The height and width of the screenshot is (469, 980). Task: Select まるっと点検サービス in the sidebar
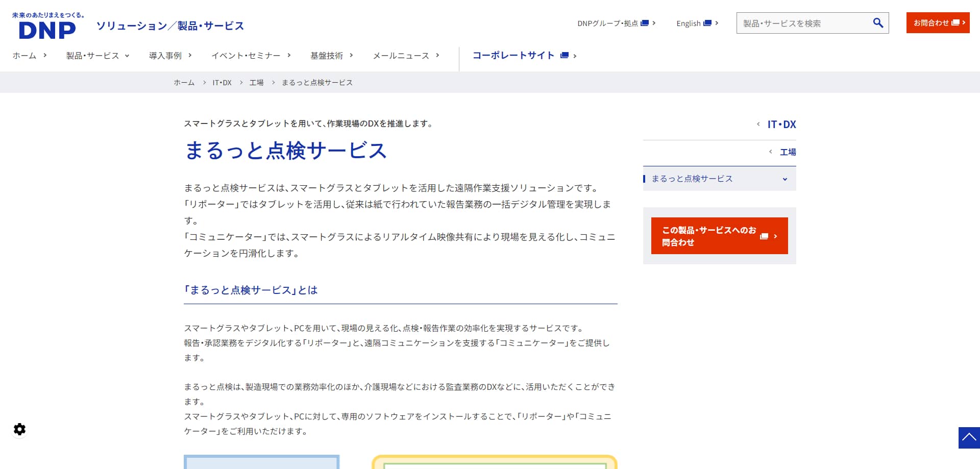click(692, 179)
